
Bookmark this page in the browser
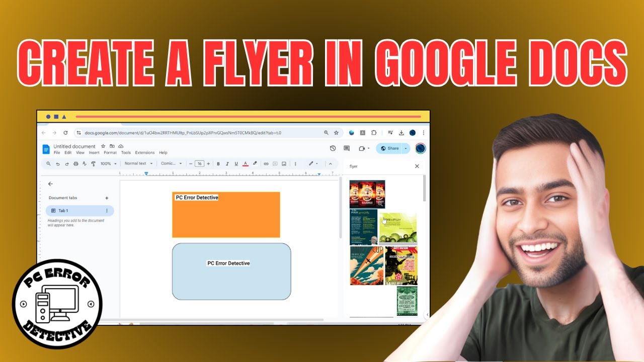[x=336, y=133]
